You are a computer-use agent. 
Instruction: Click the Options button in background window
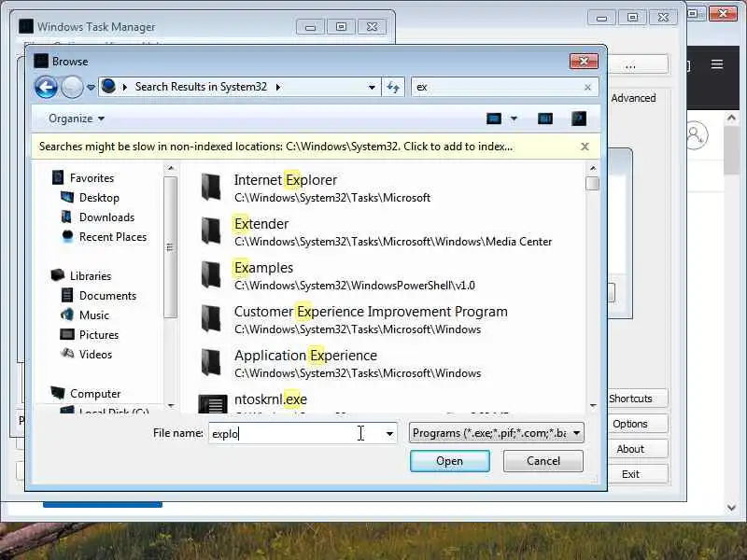coord(630,424)
